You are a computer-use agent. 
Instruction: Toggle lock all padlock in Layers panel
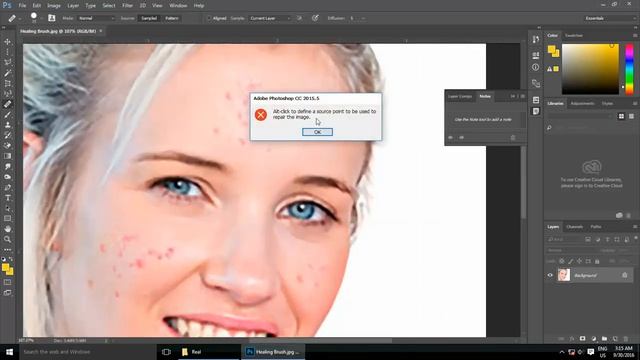click(597, 261)
